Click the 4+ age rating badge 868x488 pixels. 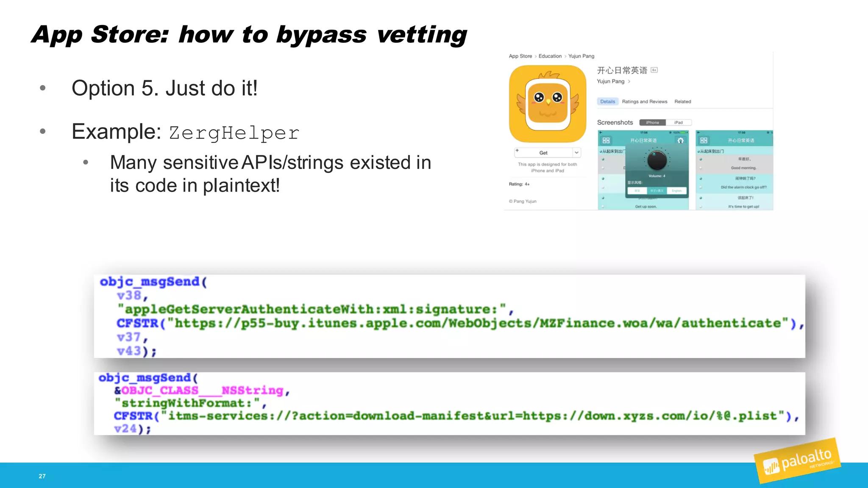(x=654, y=70)
